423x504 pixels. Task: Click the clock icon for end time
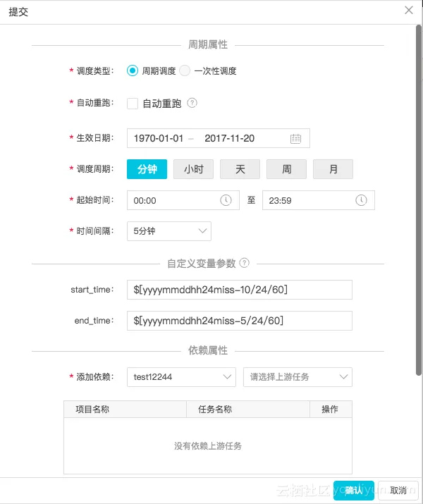tap(361, 200)
